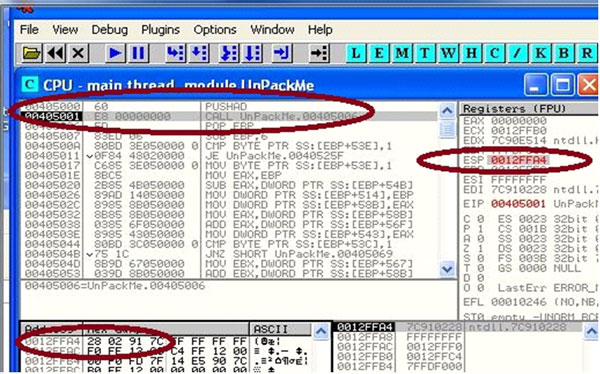Click the Run program play icon
The height and width of the screenshot is (374, 600).
click(x=115, y=53)
